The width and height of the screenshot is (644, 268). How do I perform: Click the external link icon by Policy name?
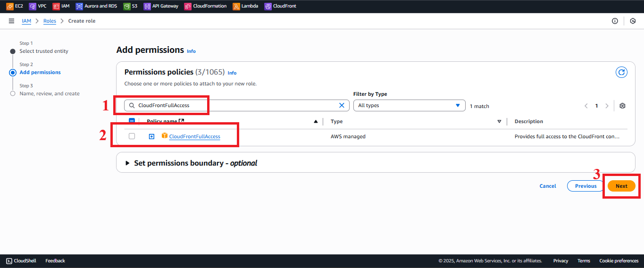click(182, 121)
